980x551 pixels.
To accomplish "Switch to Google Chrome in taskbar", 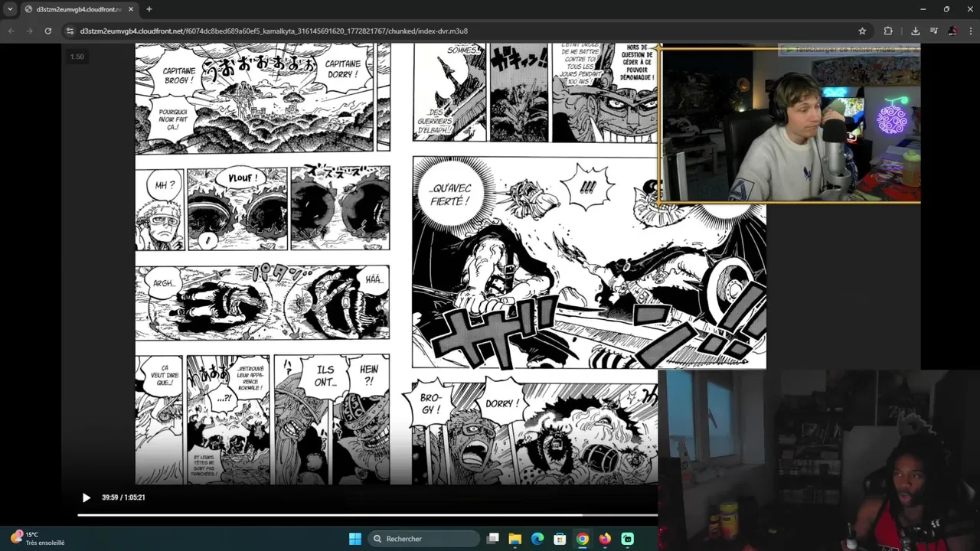I will click(x=583, y=539).
